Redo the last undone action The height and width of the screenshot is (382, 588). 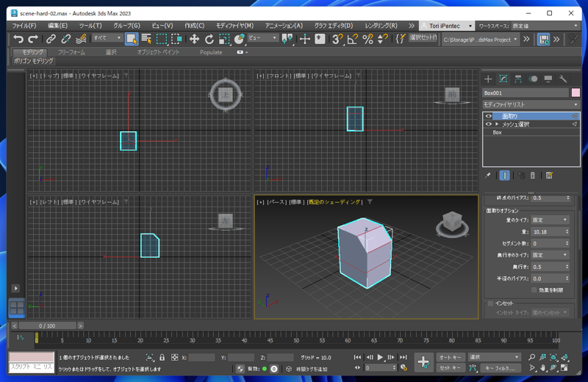click(x=33, y=39)
